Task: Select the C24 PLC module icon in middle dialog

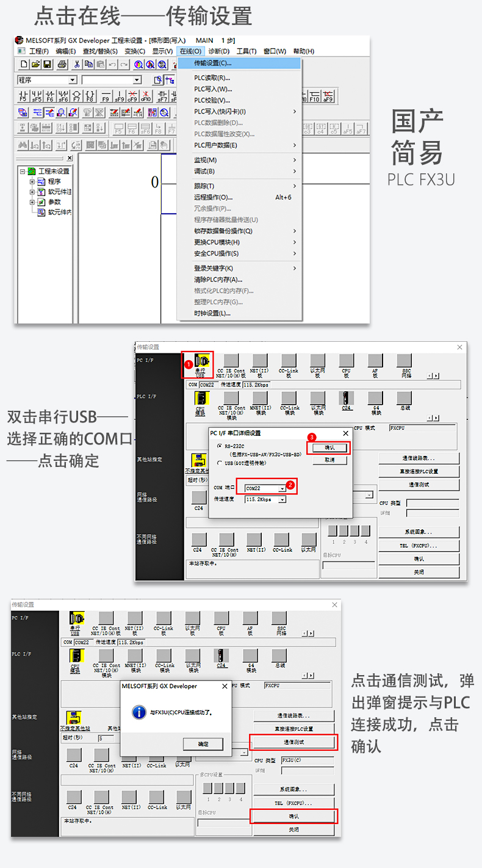Action: (347, 400)
